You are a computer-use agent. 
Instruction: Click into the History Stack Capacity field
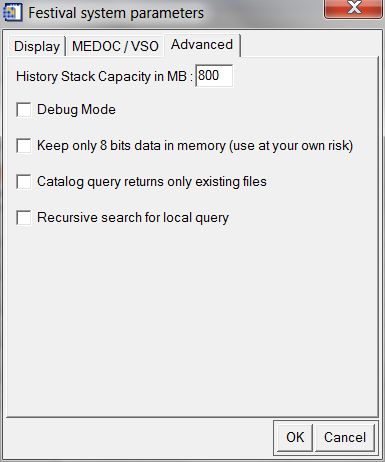(214, 76)
